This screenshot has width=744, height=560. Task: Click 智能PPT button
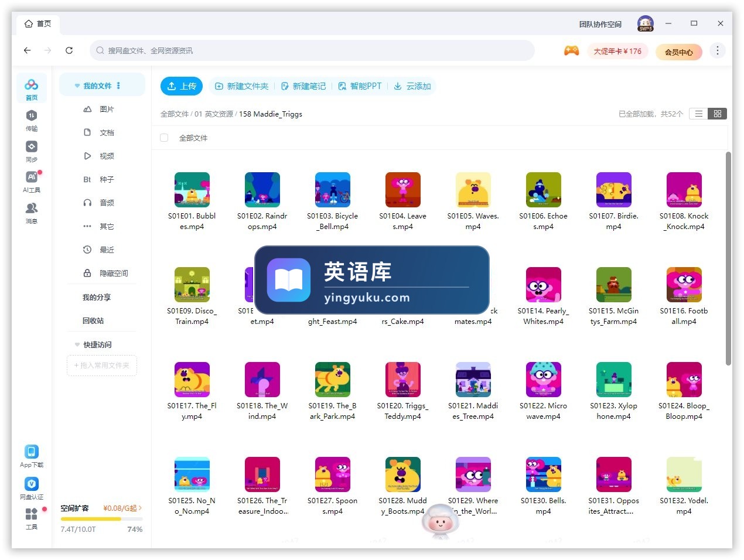tap(360, 86)
